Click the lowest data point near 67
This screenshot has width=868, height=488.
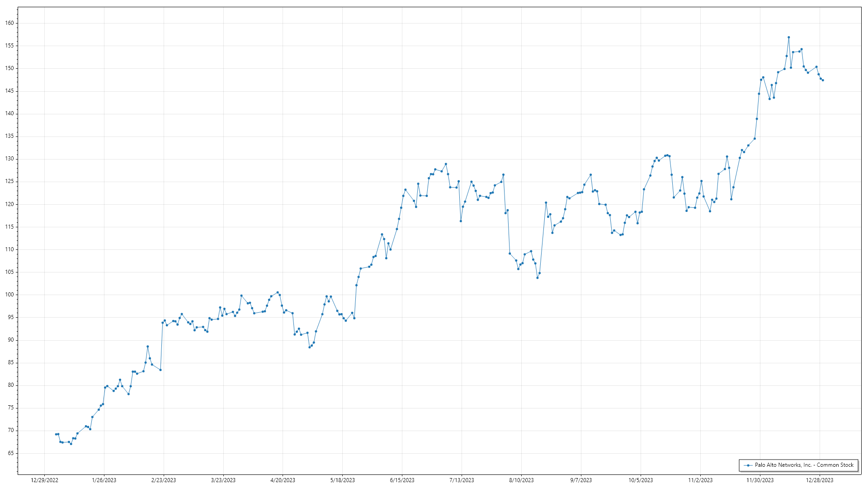coord(71,444)
